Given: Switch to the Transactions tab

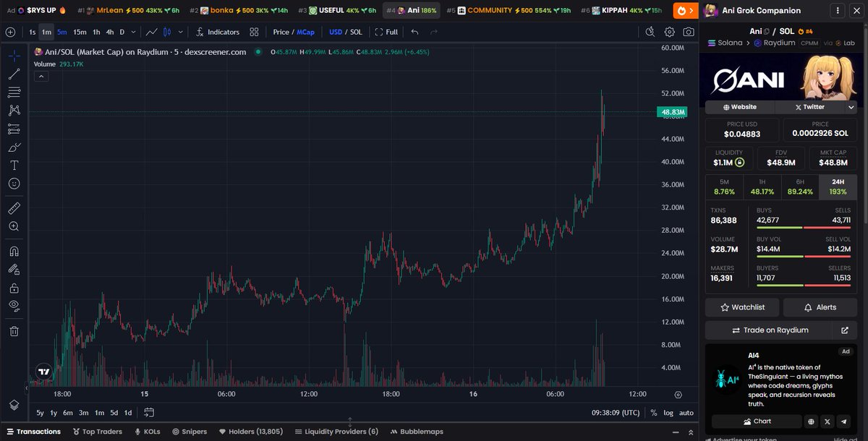Looking at the screenshot, I should click(34, 432).
